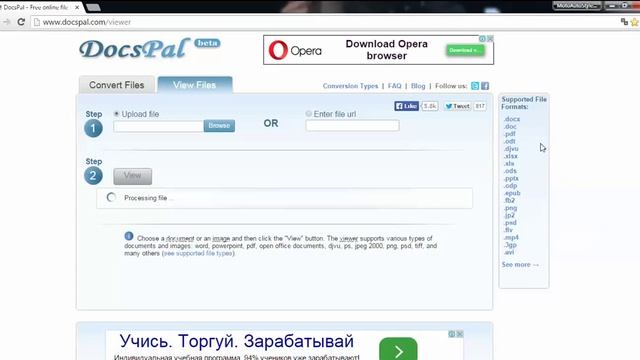Click the .3gp format link
Screen dimensions: 640x360
point(510,245)
